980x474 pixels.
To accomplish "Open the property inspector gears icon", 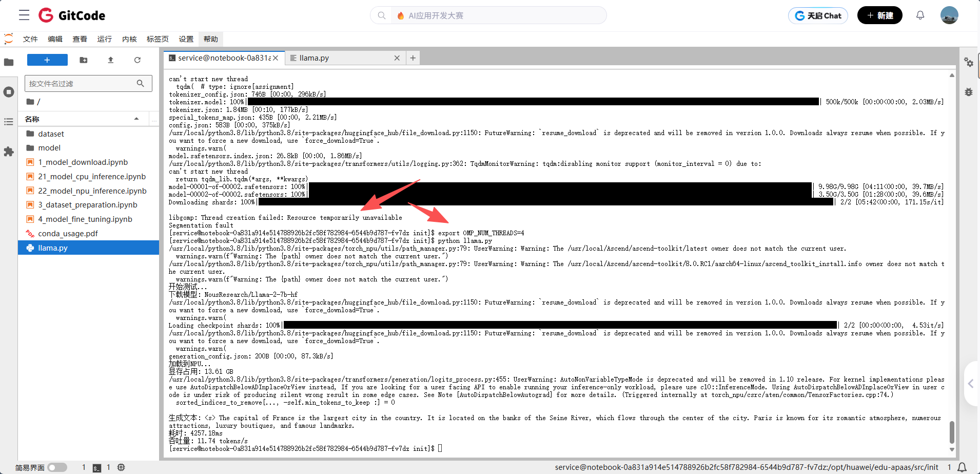I will (969, 62).
